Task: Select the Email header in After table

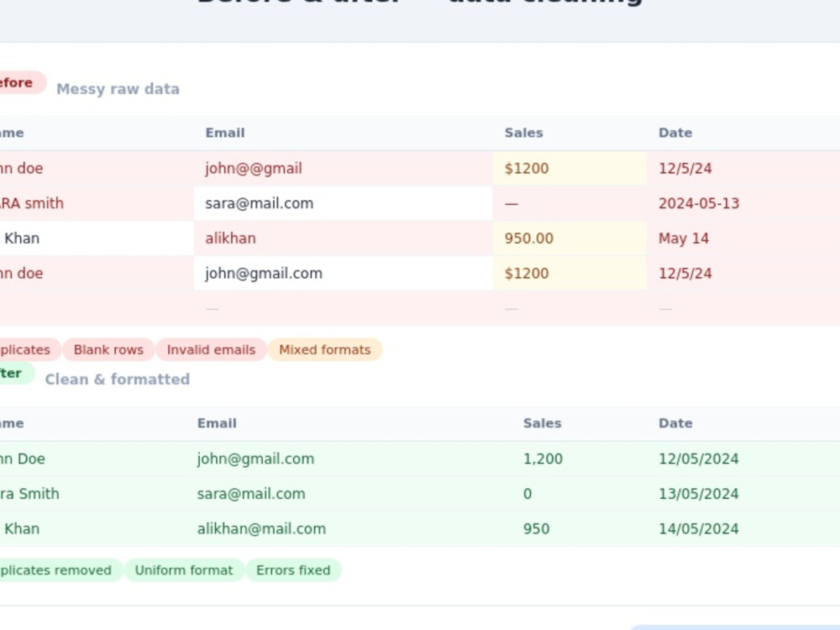Action: click(217, 423)
